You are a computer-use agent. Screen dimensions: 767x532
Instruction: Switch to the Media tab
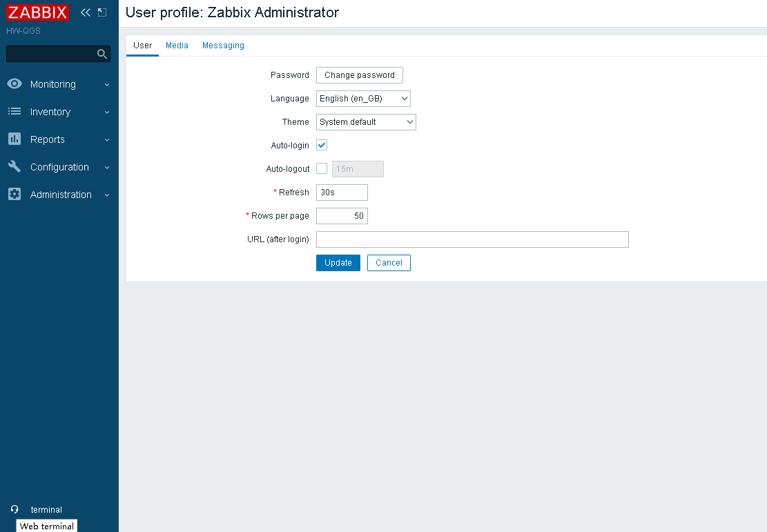click(177, 46)
